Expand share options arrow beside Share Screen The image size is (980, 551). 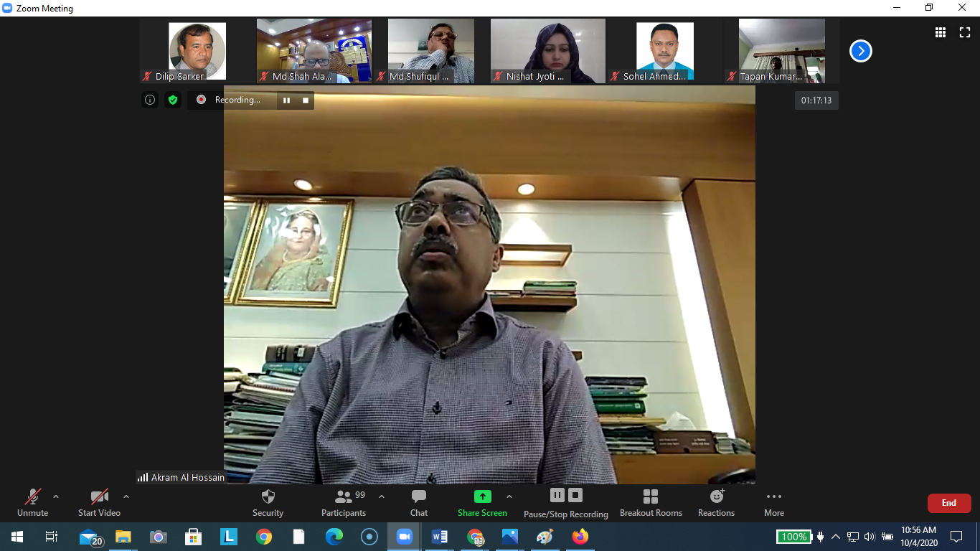point(509,496)
